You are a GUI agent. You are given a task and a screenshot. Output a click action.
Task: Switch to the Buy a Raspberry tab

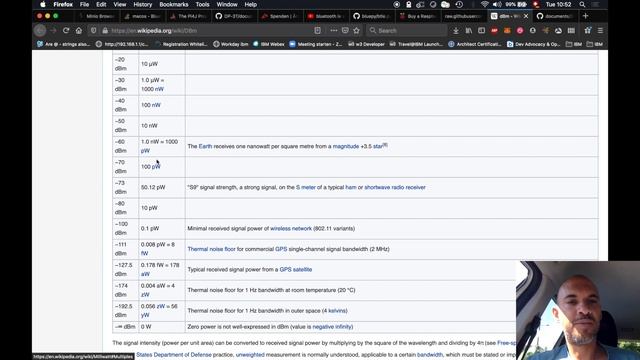click(417, 16)
